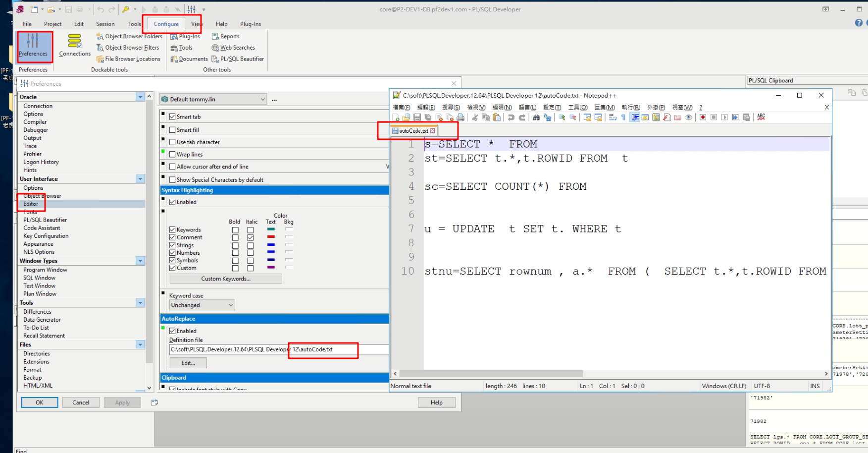Image resolution: width=868 pixels, height=453 pixels.
Task: Click the help question mark icon top right
Action: click(x=859, y=23)
